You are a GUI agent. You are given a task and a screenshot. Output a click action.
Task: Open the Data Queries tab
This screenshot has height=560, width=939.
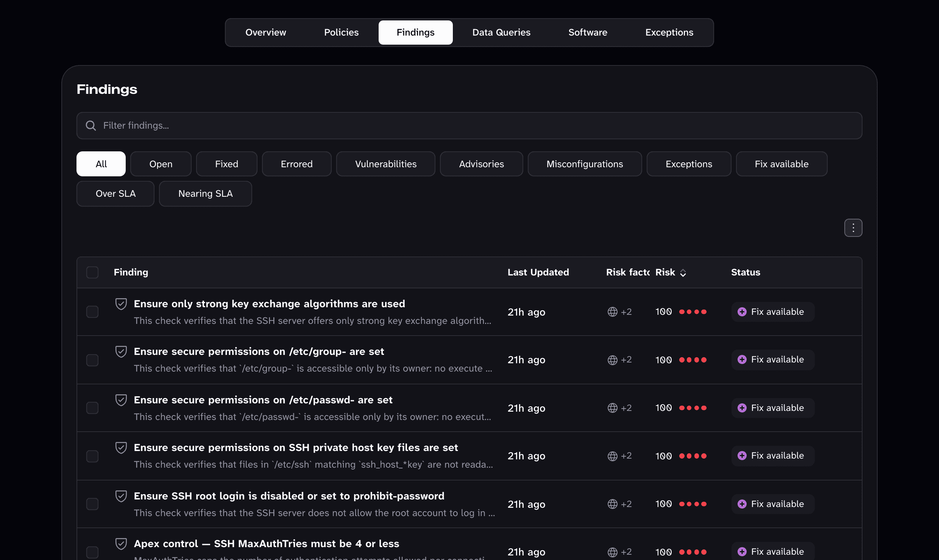click(501, 33)
